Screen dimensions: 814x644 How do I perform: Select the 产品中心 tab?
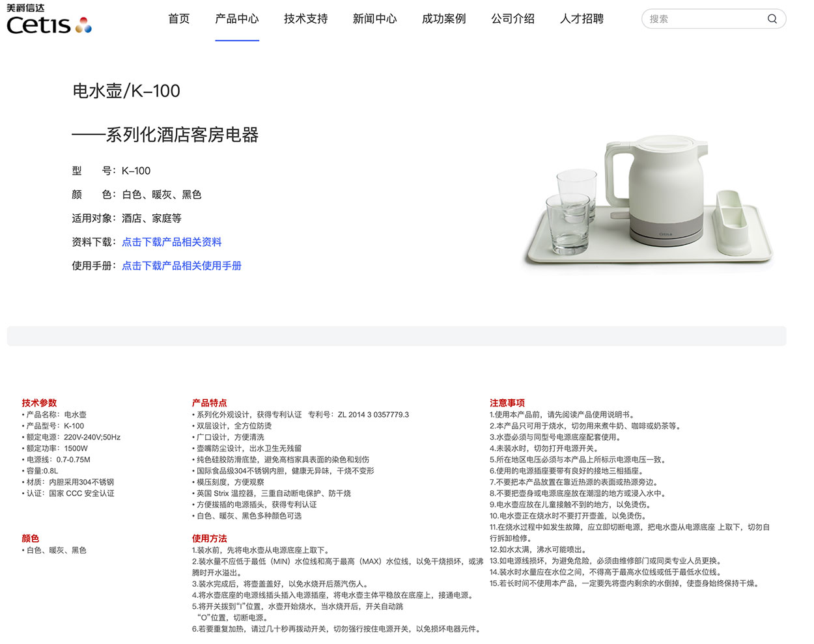[237, 19]
